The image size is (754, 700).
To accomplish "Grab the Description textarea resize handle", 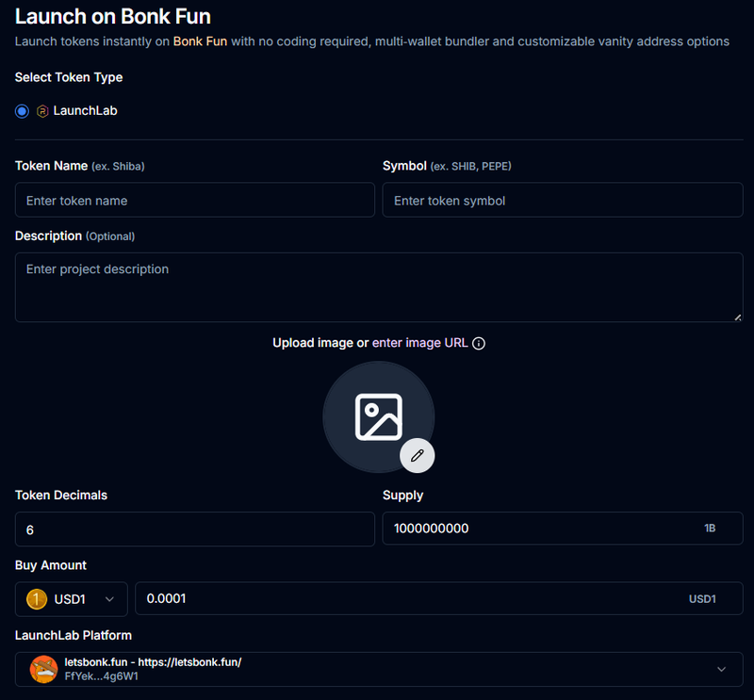I will [737, 317].
